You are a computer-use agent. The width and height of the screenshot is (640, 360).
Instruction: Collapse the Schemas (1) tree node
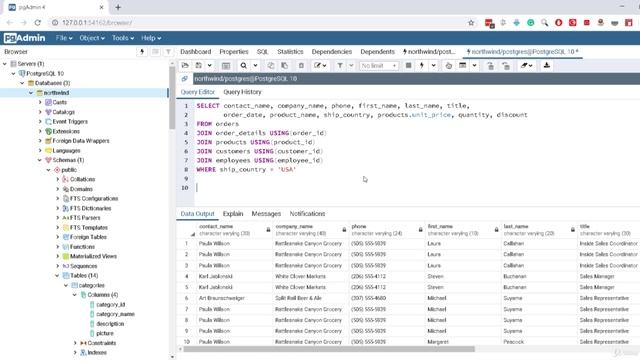40,160
